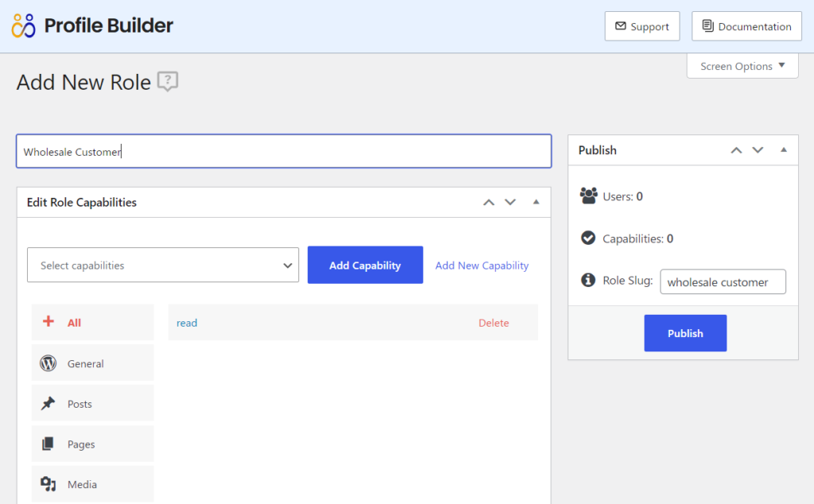Select the Pages category tab
814x504 pixels.
coord(93,444)
